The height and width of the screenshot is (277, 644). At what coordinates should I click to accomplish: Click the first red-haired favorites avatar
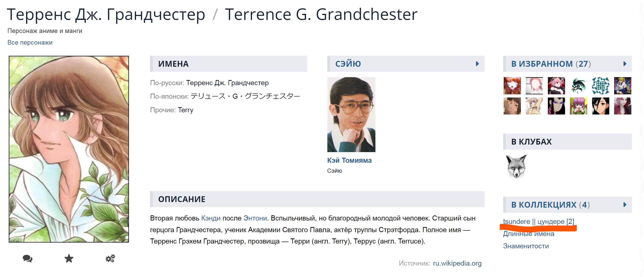pos(512,86)
